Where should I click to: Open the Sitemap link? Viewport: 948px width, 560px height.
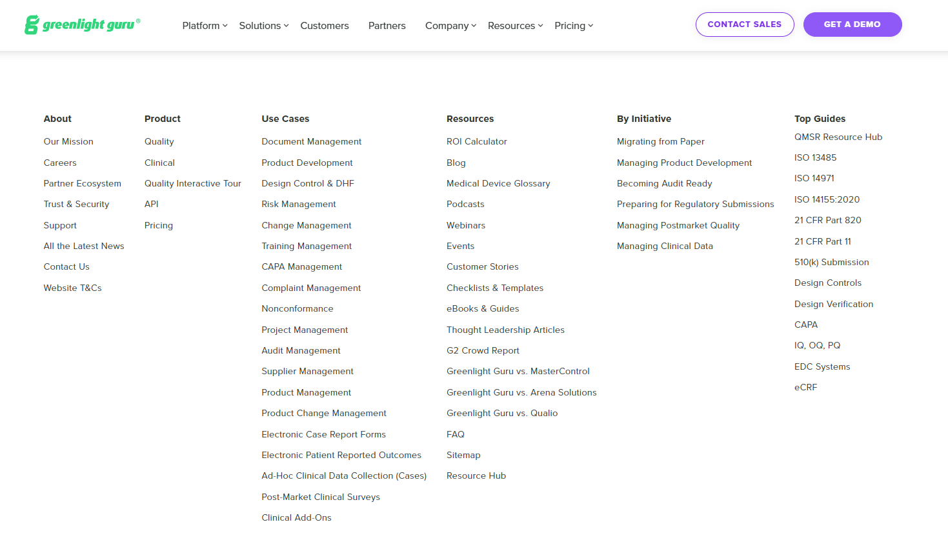pos(463,455)
